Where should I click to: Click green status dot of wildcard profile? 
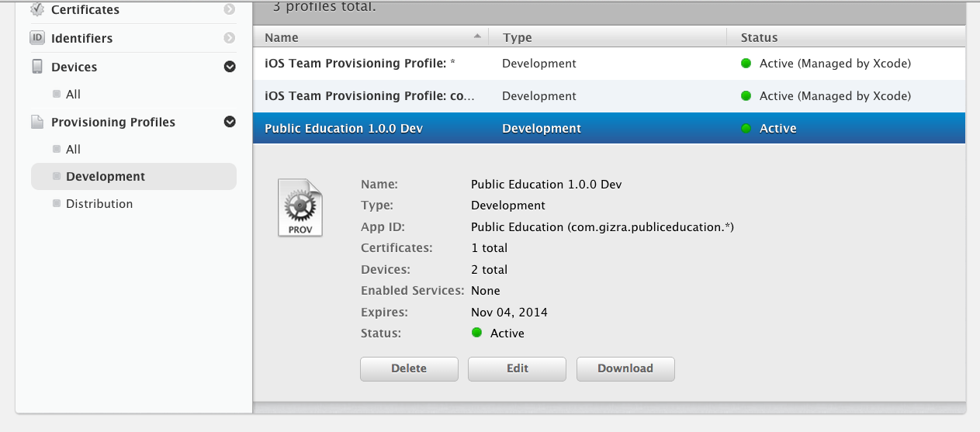[746, 64]
